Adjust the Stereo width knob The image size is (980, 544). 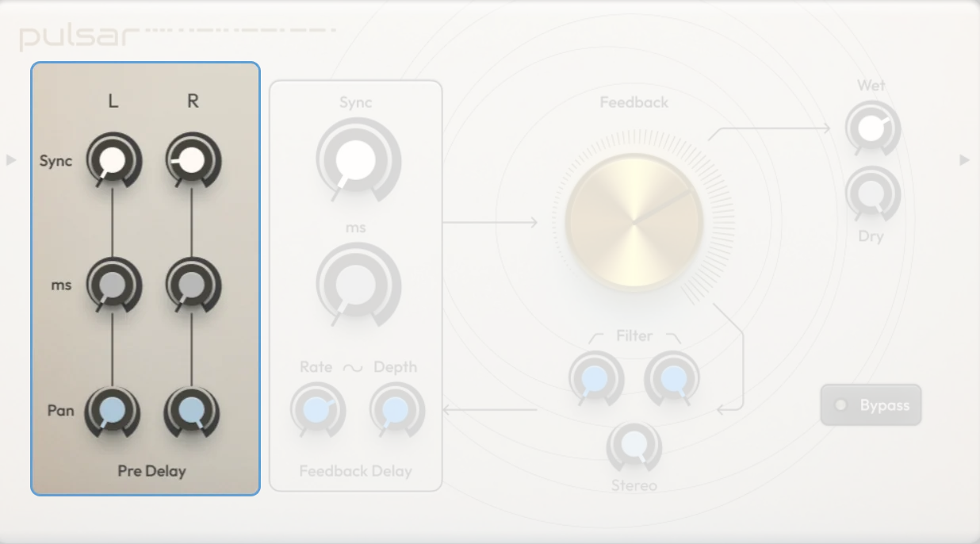pyautogui.click(x=634, y=445)
